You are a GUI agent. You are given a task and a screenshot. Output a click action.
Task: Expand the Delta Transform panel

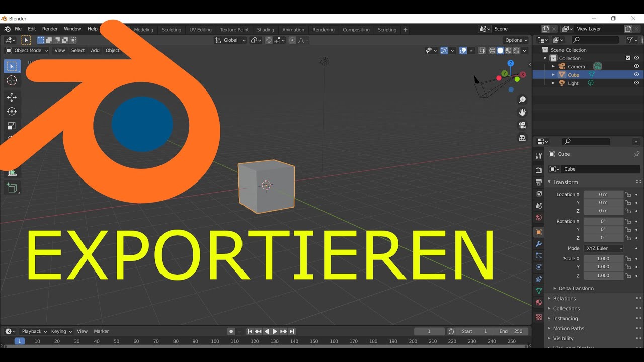(x=576, y=288)
